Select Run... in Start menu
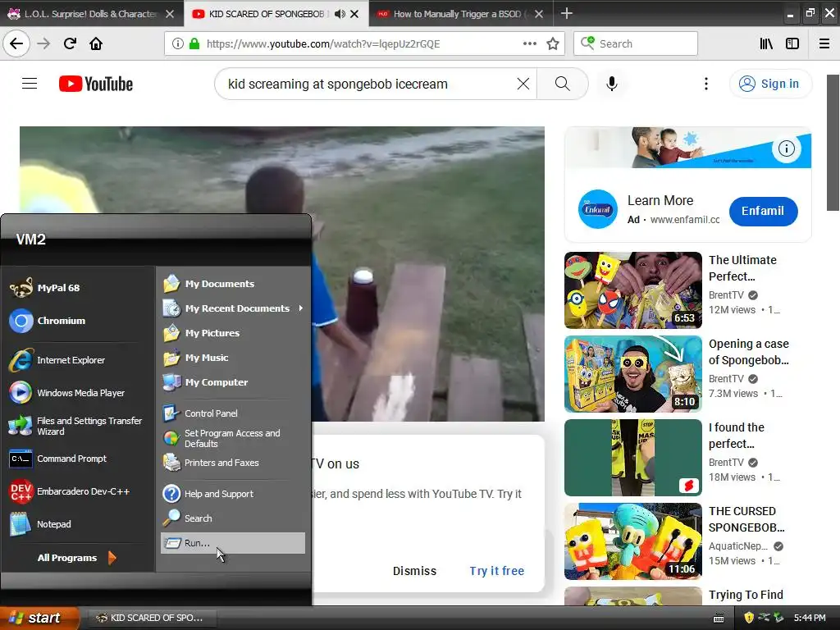This screenshot has height=630, width=840. [232, 543]
